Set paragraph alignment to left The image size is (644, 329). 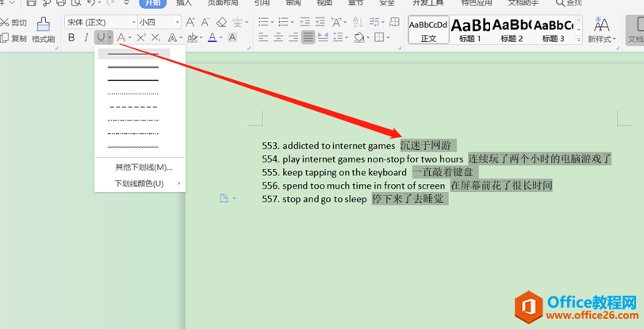[x=263, y=38]
